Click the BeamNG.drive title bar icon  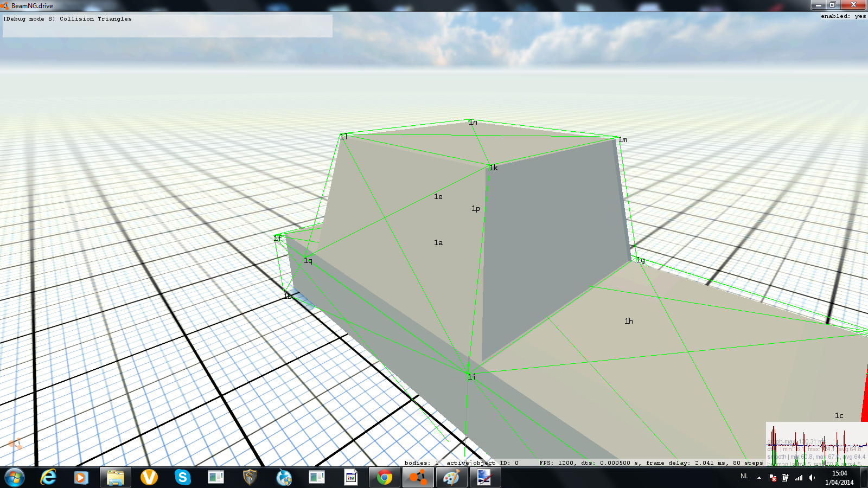point(5,5)
